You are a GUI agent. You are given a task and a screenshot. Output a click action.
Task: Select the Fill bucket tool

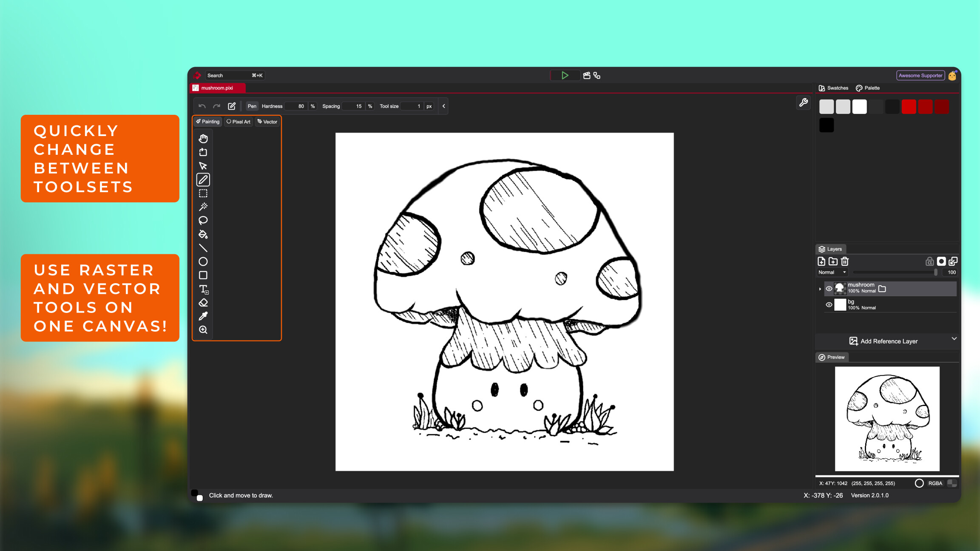[203, 234]
